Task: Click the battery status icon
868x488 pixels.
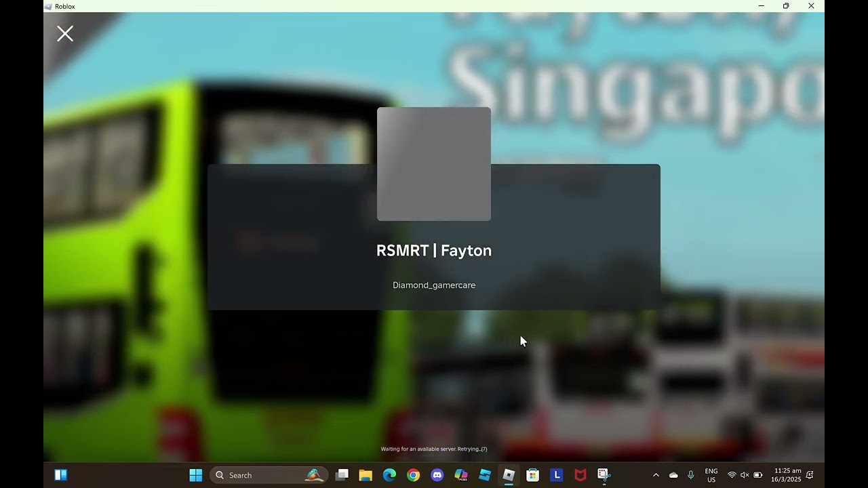Action: coord(758,475)
